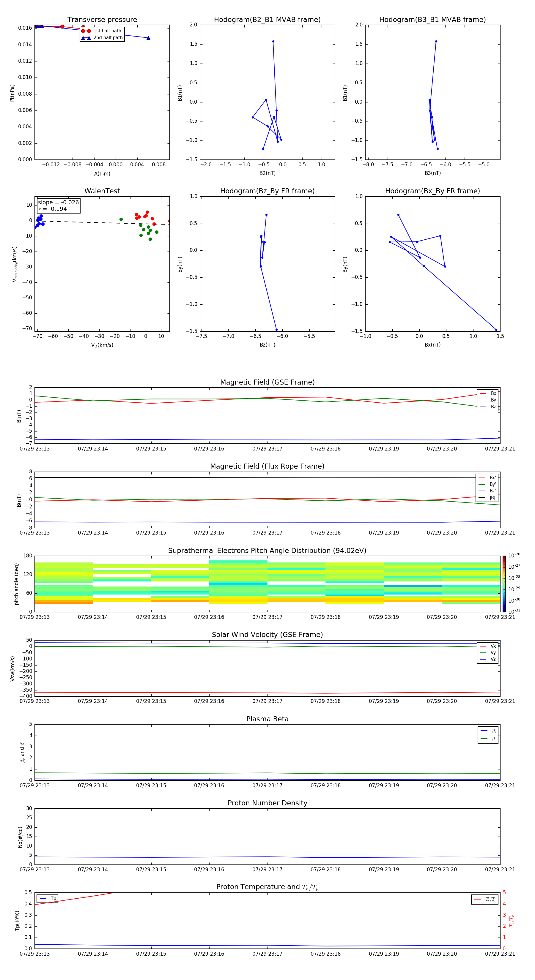Click the 'pitch angle (deg)' axis label
This screenshot has height=980, width=535.
(16, 584)
